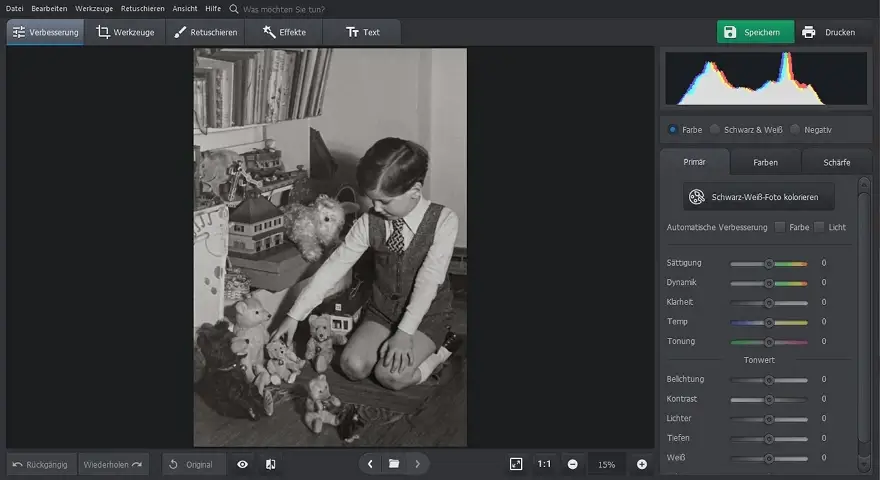Click the Sättigung slider handle

tap(769, 263)
